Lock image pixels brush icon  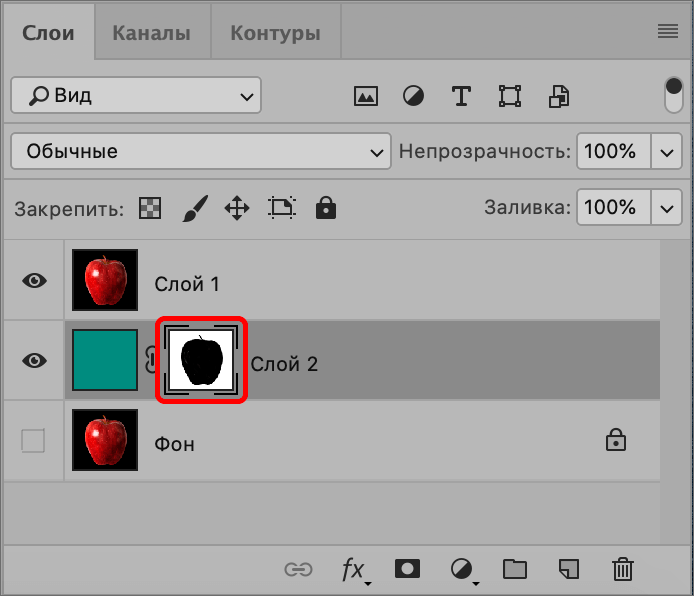195,208
